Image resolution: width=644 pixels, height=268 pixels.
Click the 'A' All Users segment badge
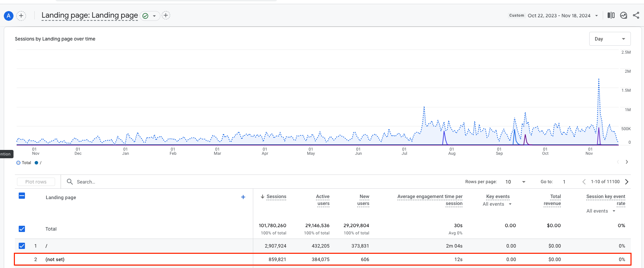click(x=9, y=16)
